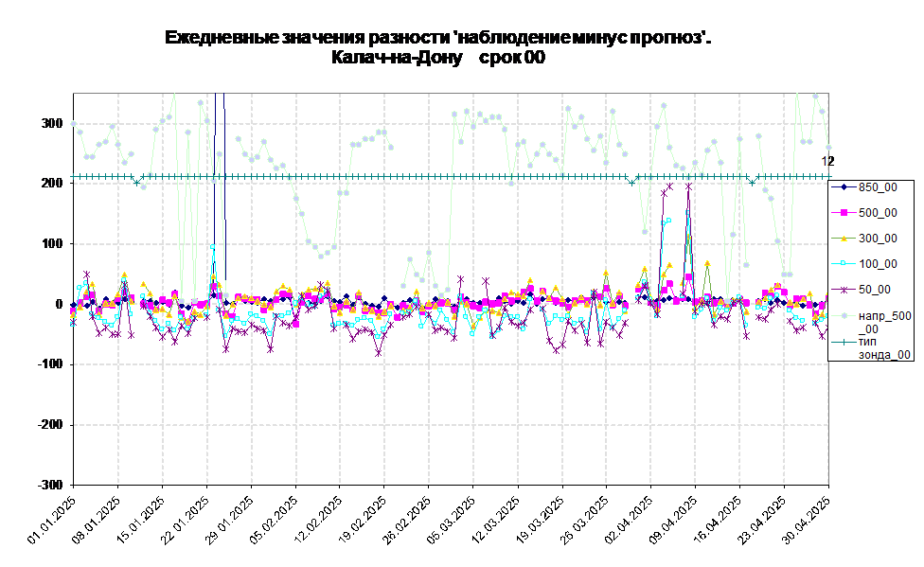Screen dimensions: 924x567
Task: Click the тип зонда_00 legend plus marker
Action: click(x=844, y=342)
